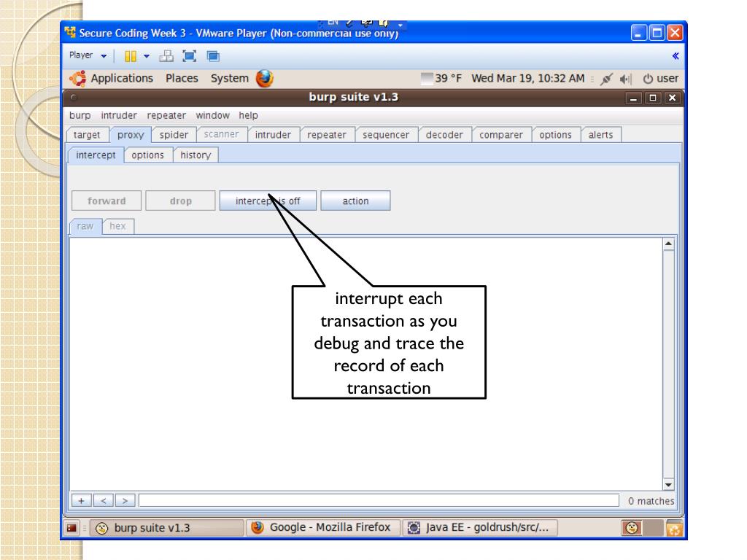Click the network connection icon in the top panel
The height and width of the screenshot is (560, 747).
coord(606,79)
